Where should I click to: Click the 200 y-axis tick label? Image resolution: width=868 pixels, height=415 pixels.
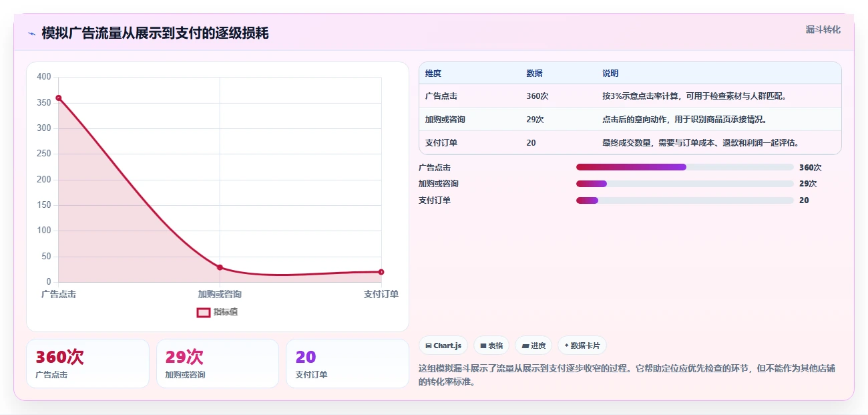click(44, 179)
